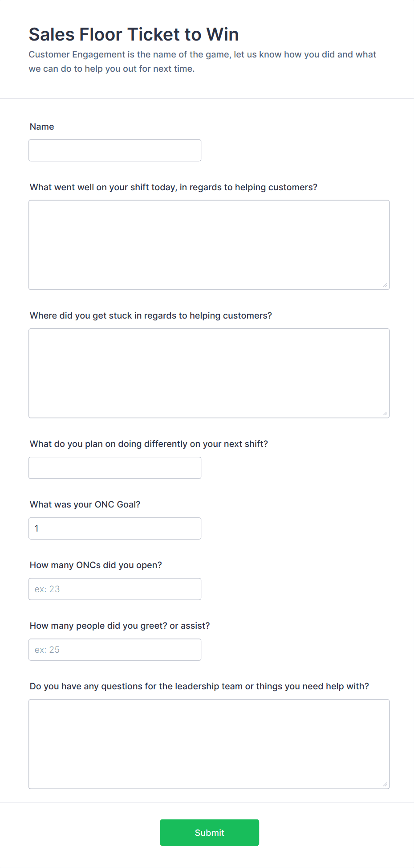
Task: Click inside the Name input field
Action: [x=114, y=150]
